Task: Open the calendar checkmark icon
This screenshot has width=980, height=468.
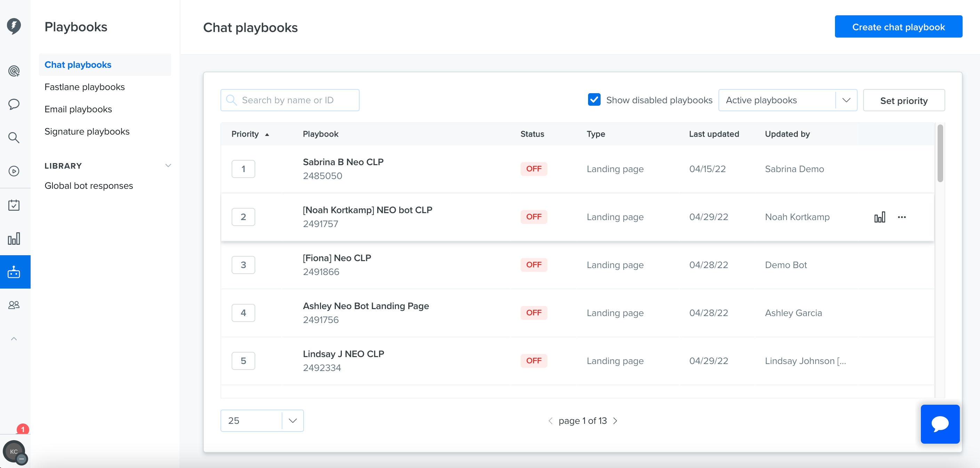Action: click(x=14, y=205)
